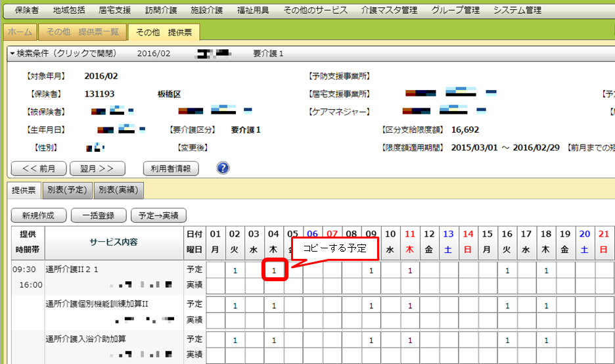
Task: Select the 別表(予定) tab
Action: [67, 191]
